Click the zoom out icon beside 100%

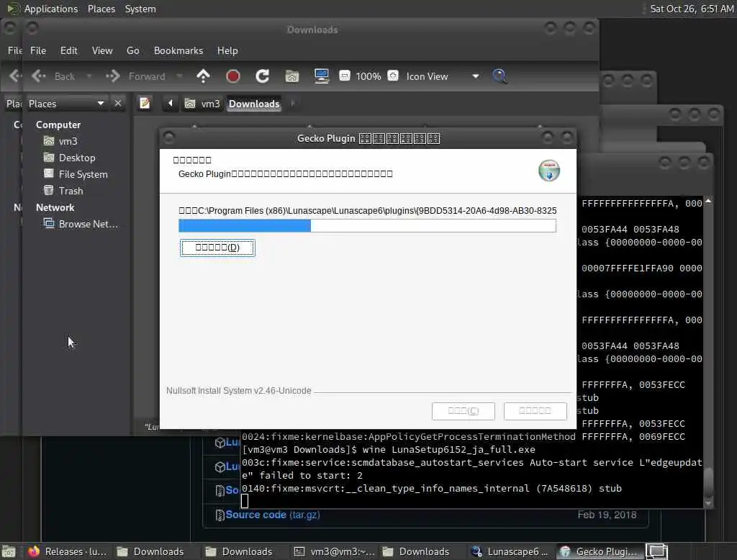[345, 76]
